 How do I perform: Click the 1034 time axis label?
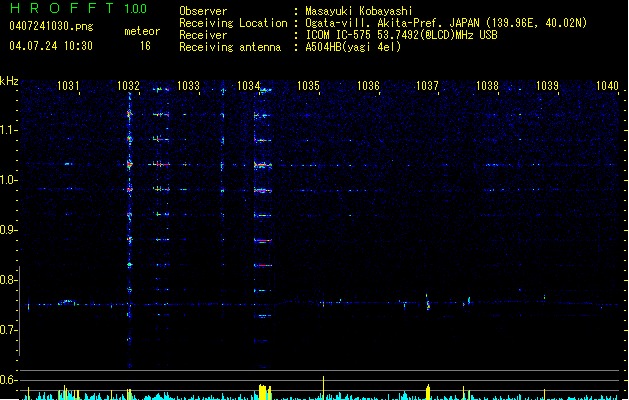click(x=248, y=86)
